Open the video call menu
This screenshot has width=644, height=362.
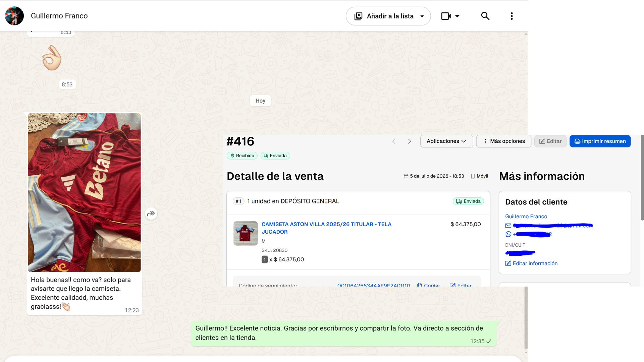pyautogui.click(x=450, y=16)
